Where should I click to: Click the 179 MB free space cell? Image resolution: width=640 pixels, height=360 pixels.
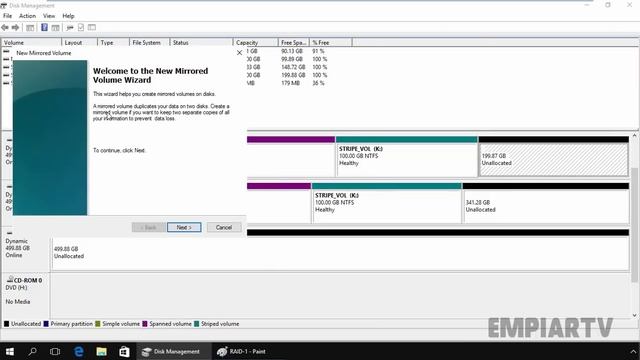[290, 83]
